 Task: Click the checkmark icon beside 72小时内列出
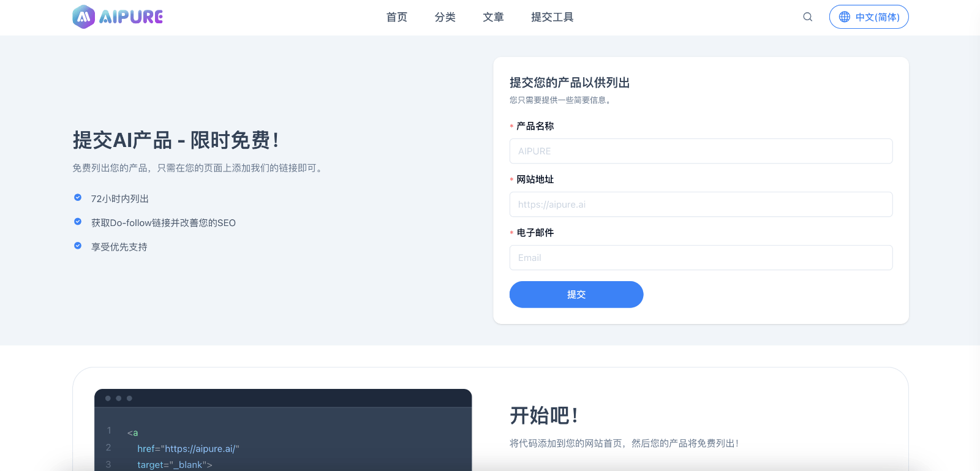pos(78,198)
